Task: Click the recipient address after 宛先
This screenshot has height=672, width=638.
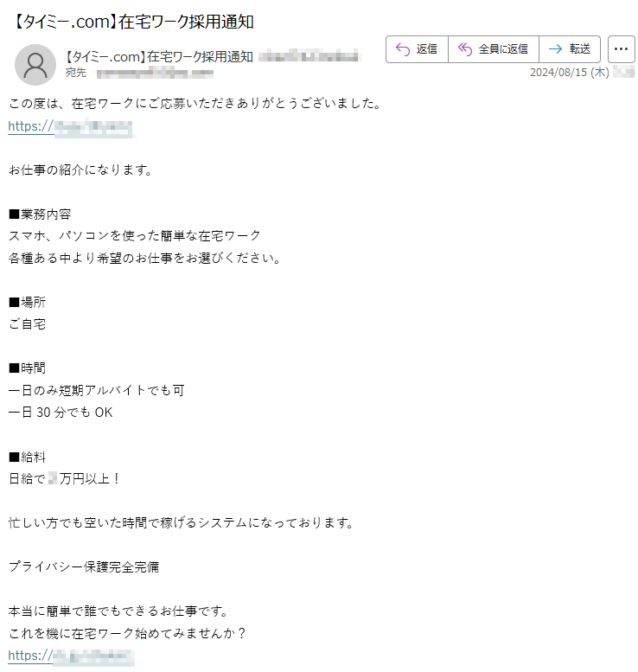Action: click(x=155, y=74)
